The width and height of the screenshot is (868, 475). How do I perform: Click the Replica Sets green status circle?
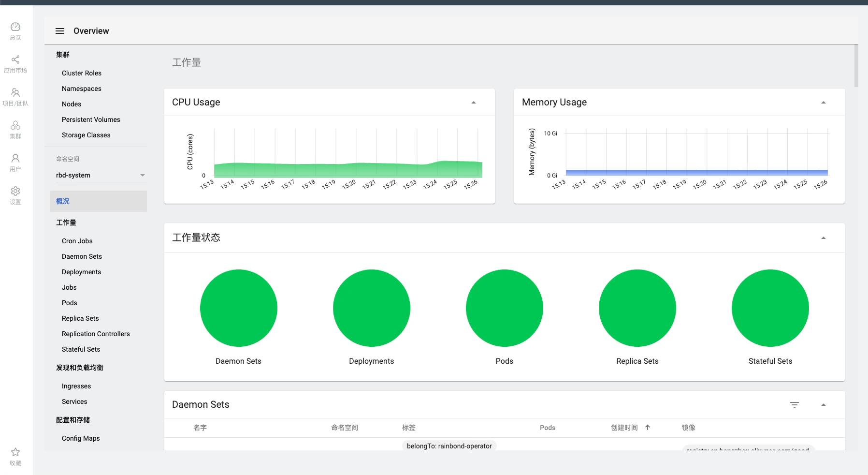point(637,308)
